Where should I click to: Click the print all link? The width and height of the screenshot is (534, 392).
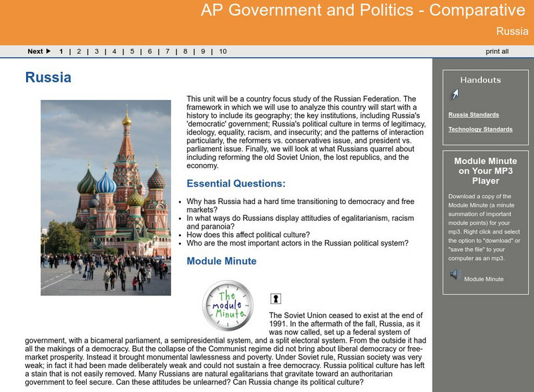[x=497, y=50]
